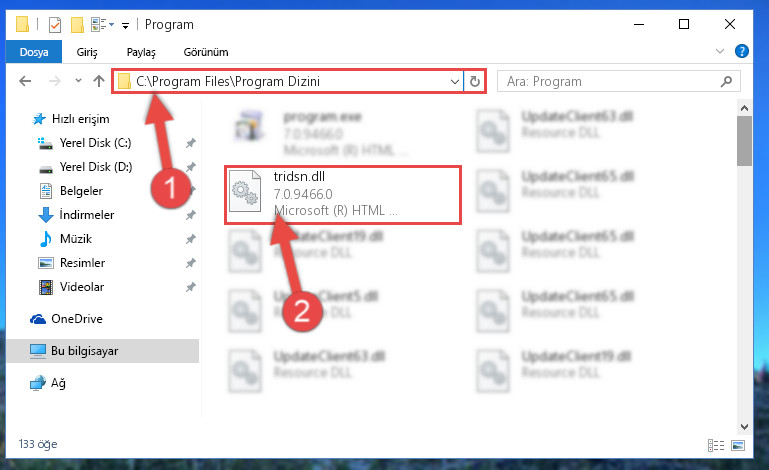The width and height of the screenshot is (769, 470).
Task: Refresh the current folder view
Action: tap(474, 81)
